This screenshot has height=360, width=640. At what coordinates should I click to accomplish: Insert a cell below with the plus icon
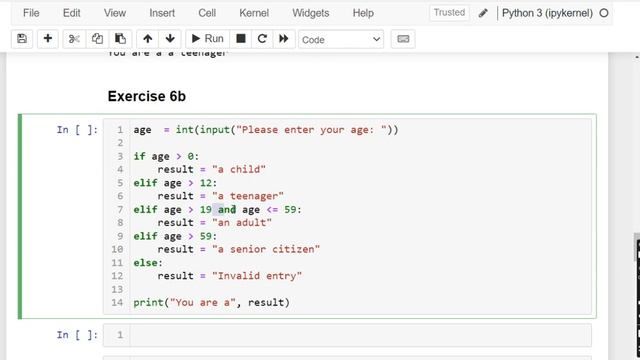48,39
